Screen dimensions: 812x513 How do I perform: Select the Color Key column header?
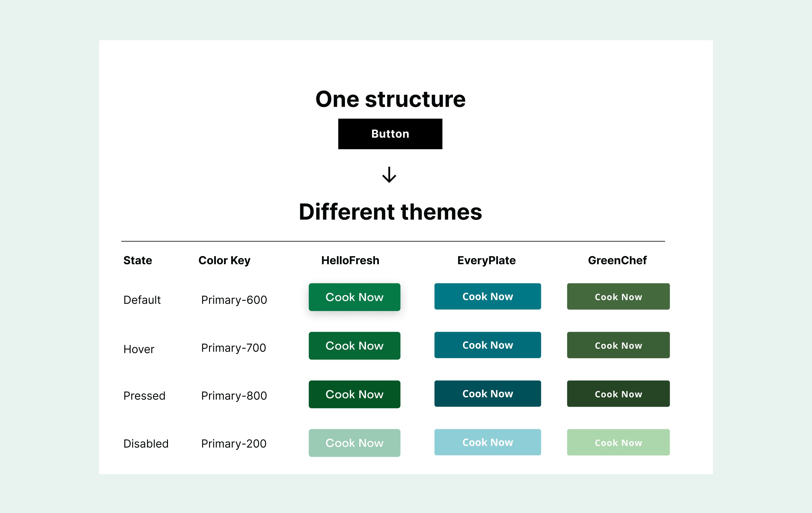(x=224, y=261)
